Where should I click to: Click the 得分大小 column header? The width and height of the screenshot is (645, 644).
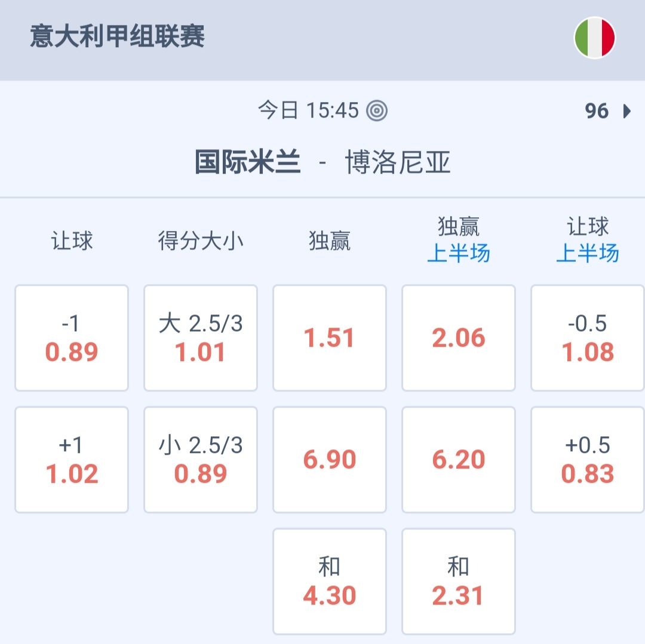(201, 241)
